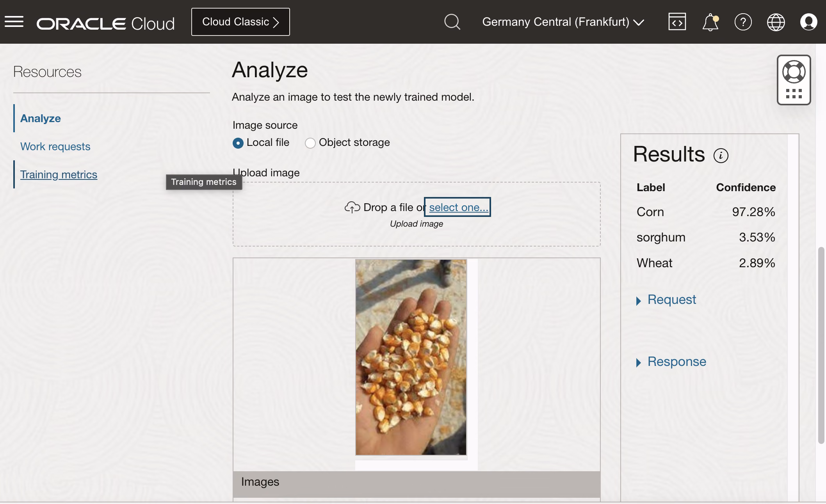Click the Cloud Classic button
The height and width of the screenshot is (504, 826).
240,22
